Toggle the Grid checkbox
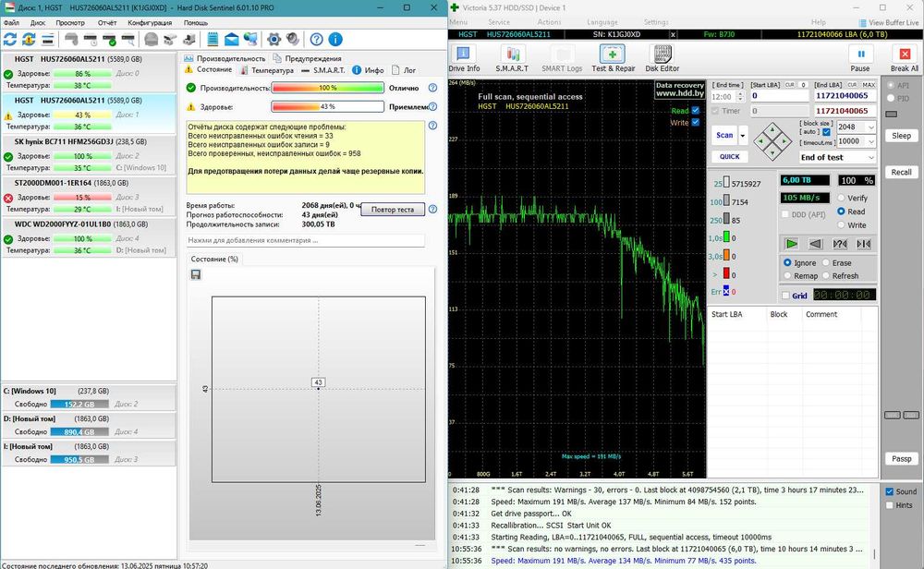This screenshot has height=569, width=924. [785, 296]
